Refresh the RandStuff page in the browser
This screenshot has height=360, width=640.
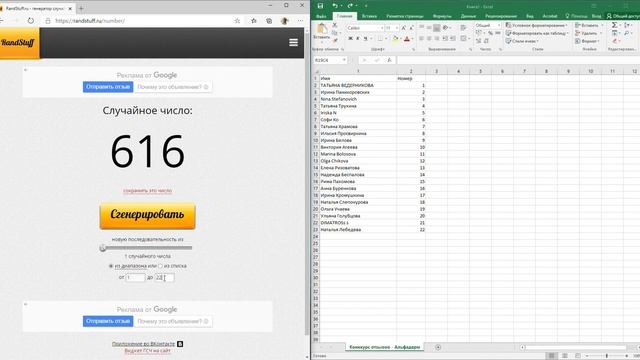31,20
